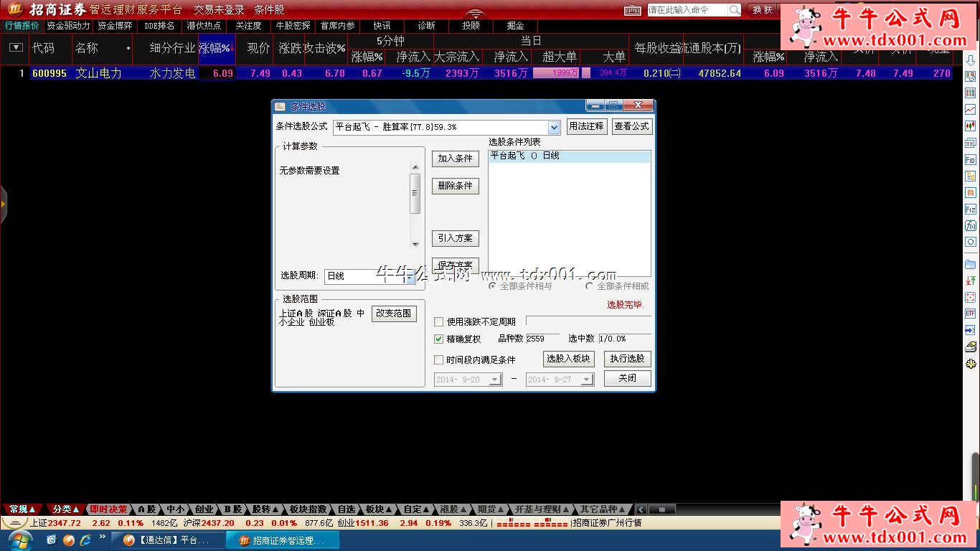Viewport: 980px width, 551px height.
Task: Select the 创业 bottom tab
Action: (204, 509)
